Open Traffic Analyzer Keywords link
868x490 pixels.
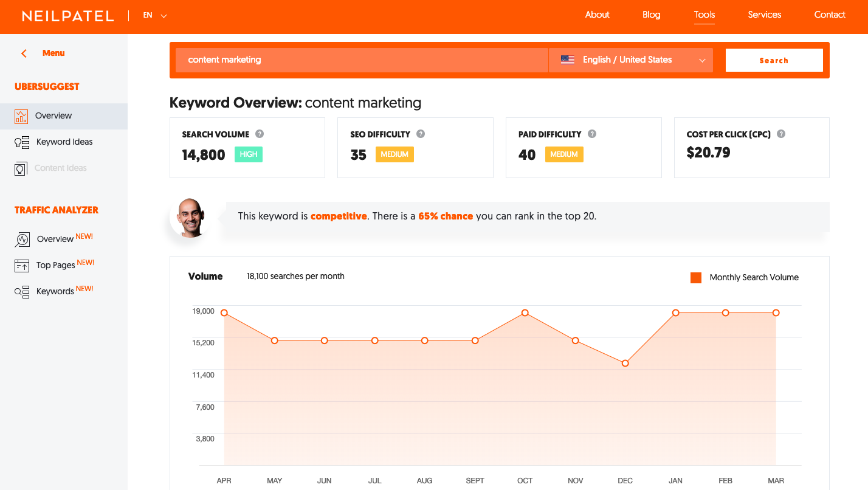[55, 292]
